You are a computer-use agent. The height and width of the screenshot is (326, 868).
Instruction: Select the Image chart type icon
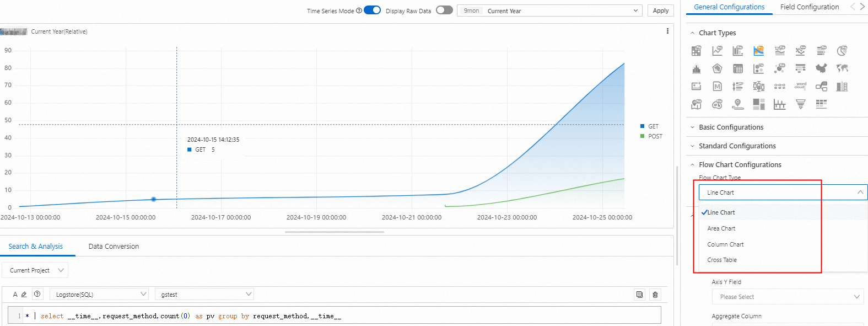tap(697, 86)
